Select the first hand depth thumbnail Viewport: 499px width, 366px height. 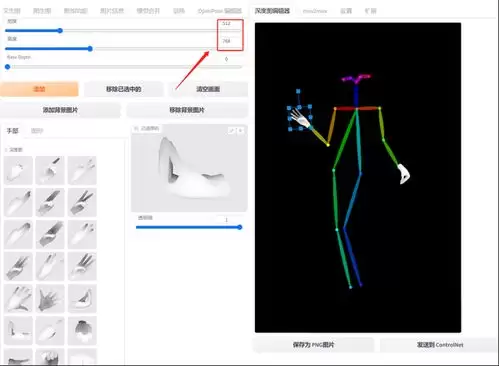pos(18,170)
